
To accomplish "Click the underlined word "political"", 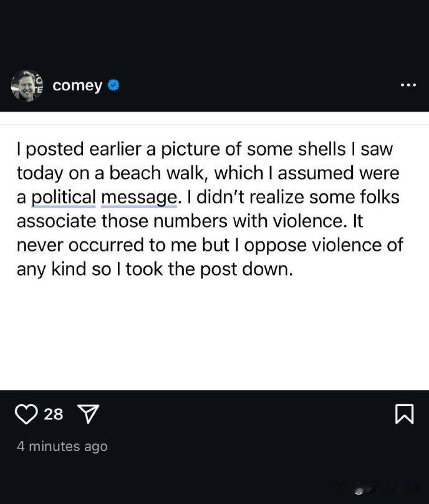I will point(64,197).
